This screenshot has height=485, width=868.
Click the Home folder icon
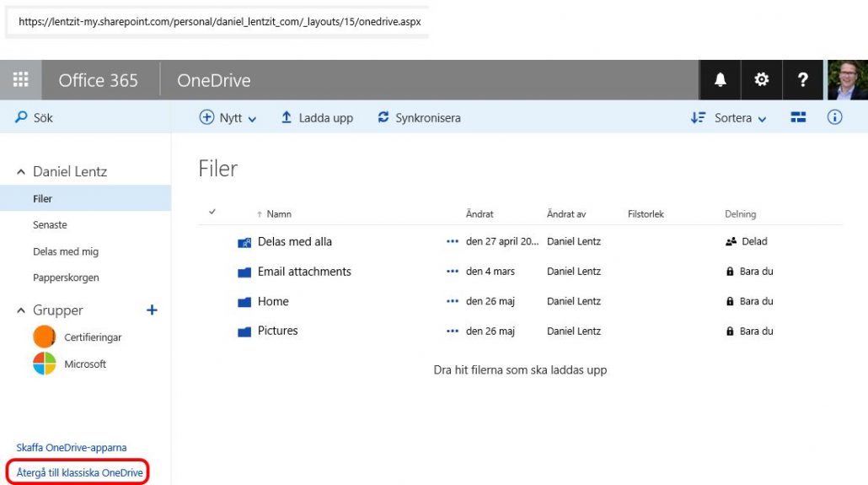pyautogui.click(x=244, y=302)
